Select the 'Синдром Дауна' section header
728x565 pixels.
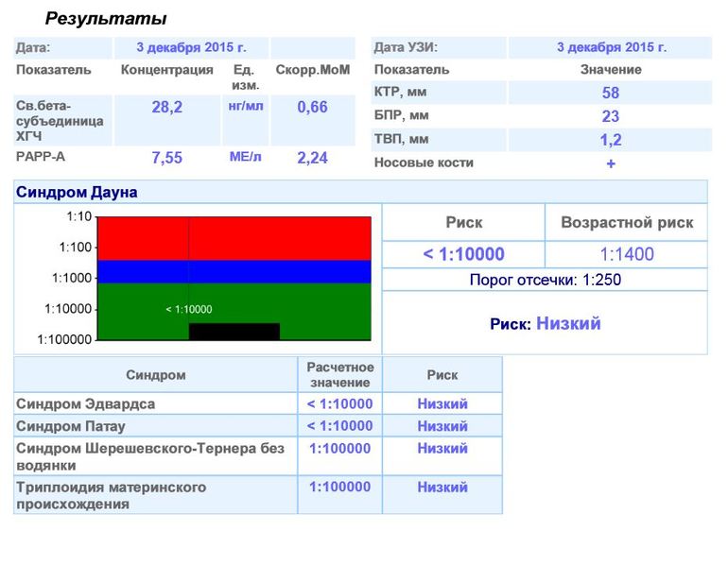[x=77, y=193]
